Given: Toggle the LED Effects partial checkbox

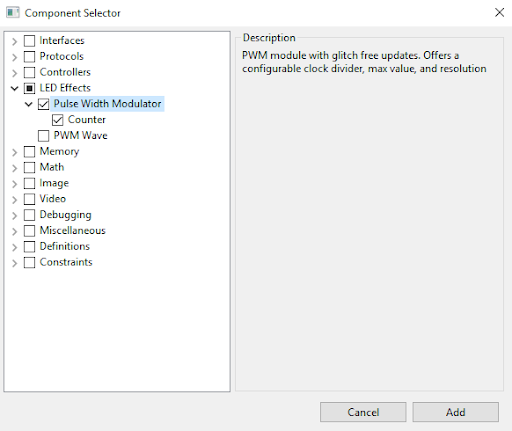Looking at the screenshot, I should 29,89.
